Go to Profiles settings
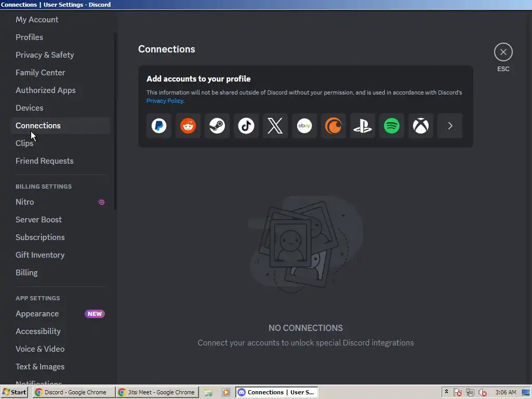Viewport: 532px width, 399px height. pos(60,37)
